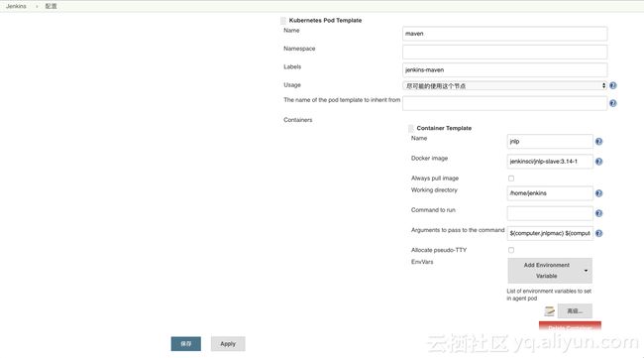
Task: Enable Allocate pseudo-TTY checkbox
Action: click(x=511, y=250)
